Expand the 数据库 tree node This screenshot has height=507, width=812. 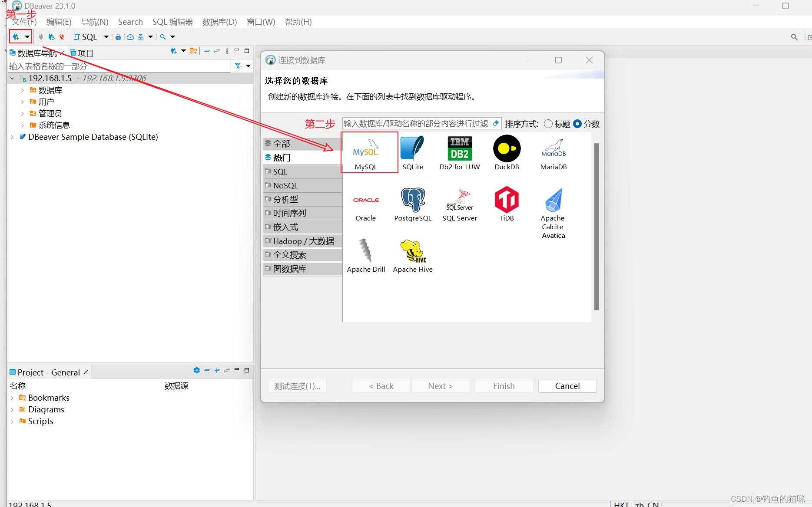pyautogui.click(x=22, y=90)
